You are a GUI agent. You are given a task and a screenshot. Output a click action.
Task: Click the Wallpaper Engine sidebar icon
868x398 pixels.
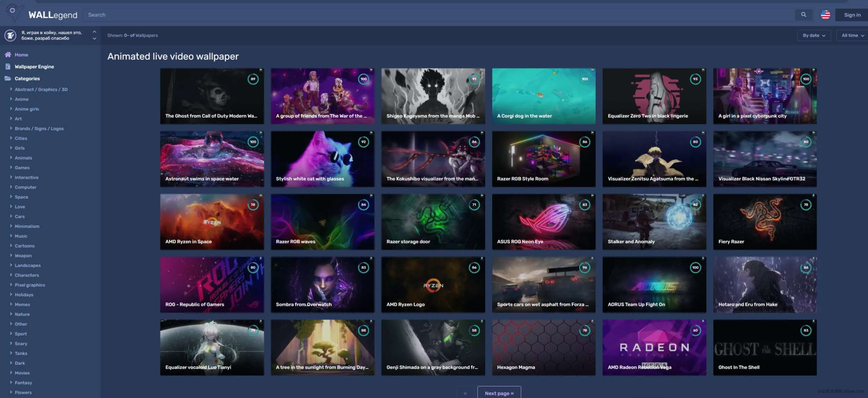[x=8, y=67]
